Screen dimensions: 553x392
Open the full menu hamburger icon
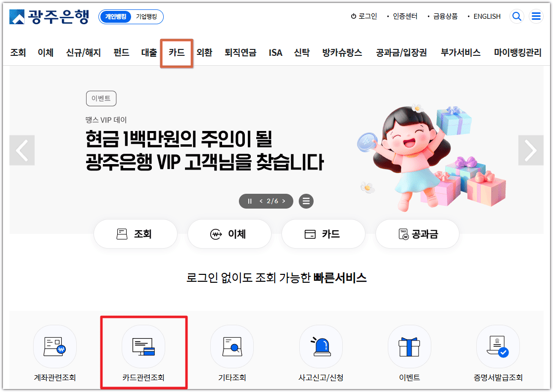point(536,16)
